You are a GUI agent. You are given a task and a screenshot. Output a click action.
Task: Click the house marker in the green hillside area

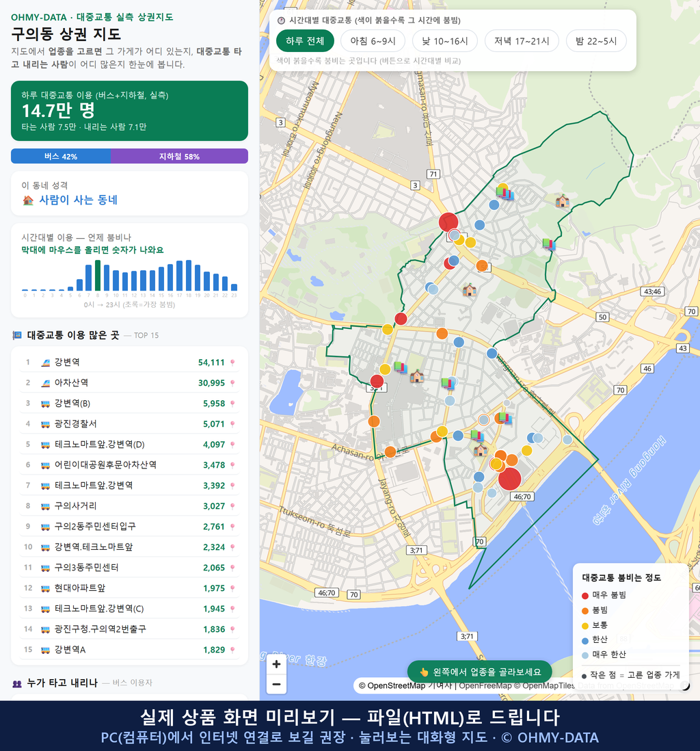coord(562,201)
